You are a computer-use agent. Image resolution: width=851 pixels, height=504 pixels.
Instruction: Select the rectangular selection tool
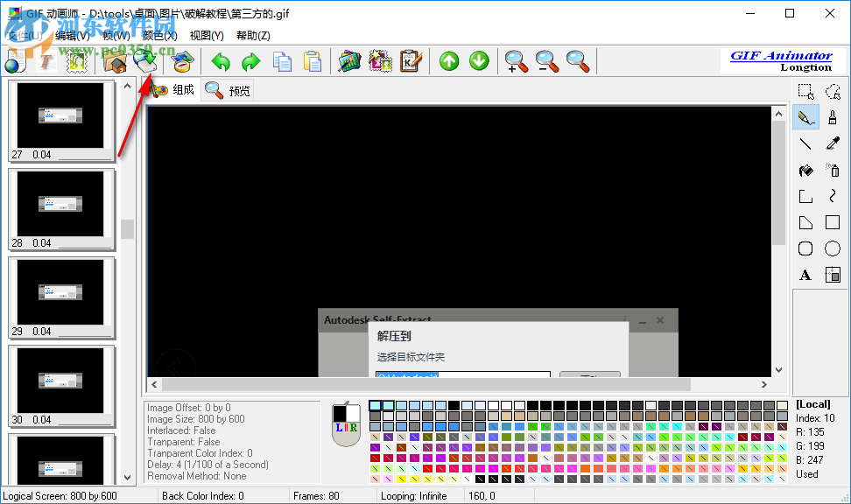tap(804, 90)
